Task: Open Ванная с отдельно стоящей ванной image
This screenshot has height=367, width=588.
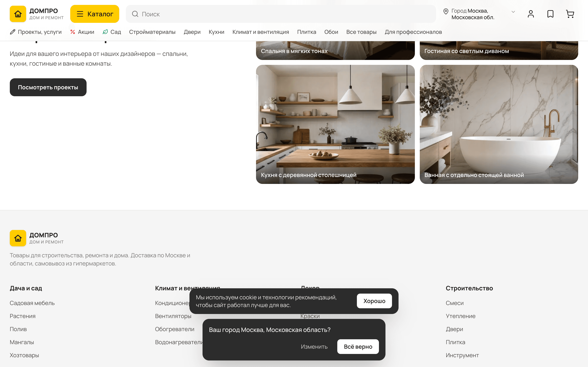Action: pyautogui.click(x=499, y=124)
